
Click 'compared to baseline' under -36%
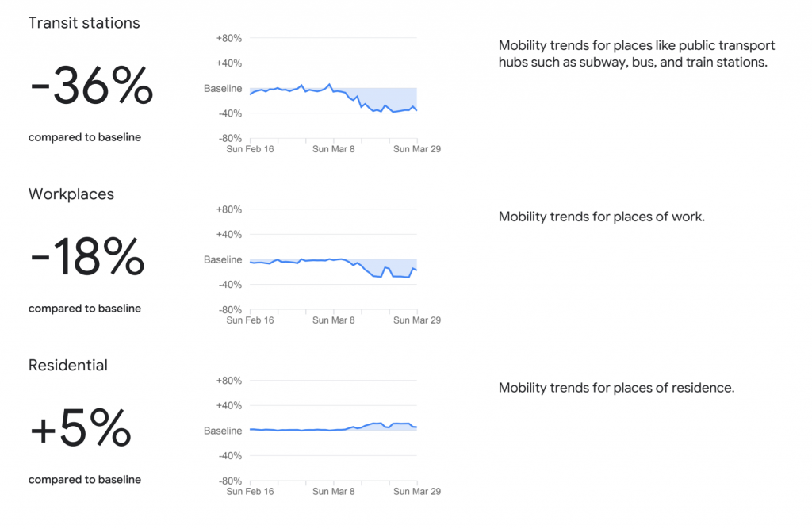(85, 137)
